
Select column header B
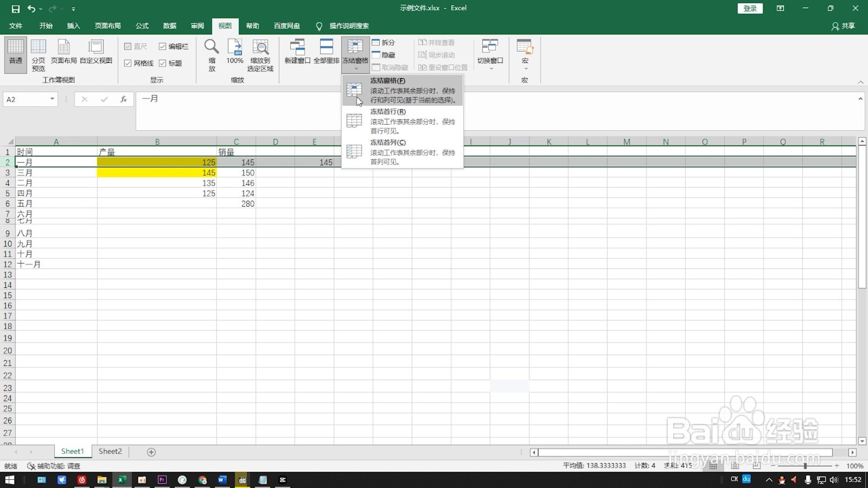point(157,142)
